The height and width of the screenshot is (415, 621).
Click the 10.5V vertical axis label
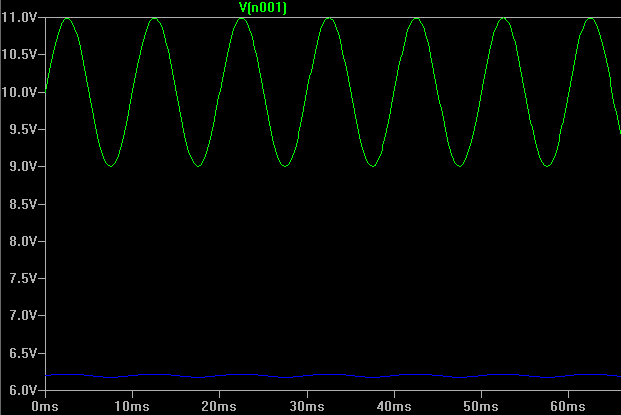pyautogui.click(x=19, y=55)
